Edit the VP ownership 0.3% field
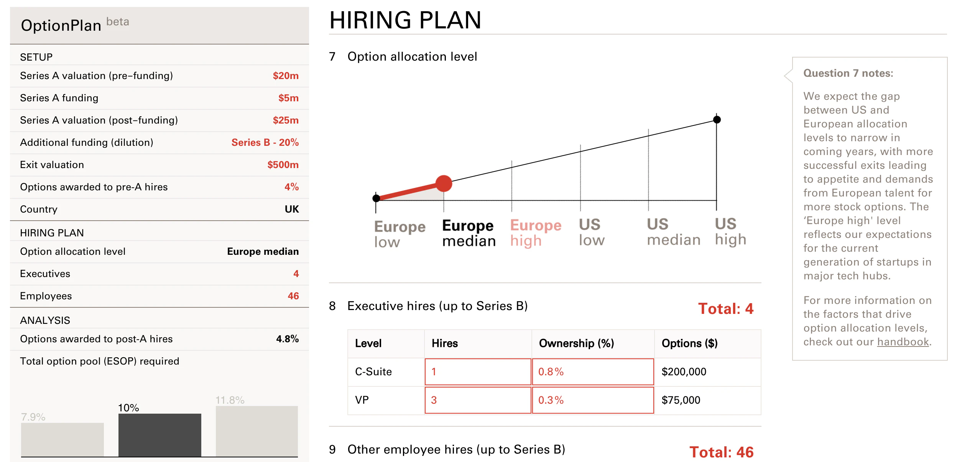 pos(592,400)
